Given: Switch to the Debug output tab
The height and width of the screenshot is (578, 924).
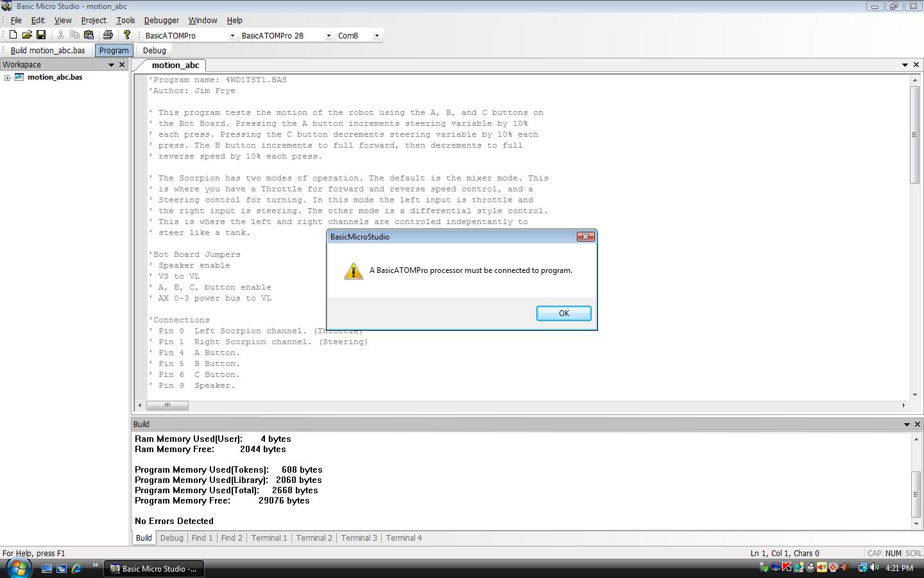Looking at the screenshot, I should tap(172, 538).
